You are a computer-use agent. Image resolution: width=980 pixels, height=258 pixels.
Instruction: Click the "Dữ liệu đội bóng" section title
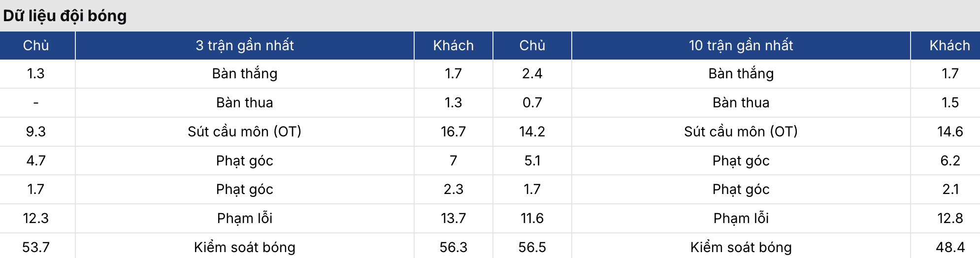tap(65, 16)
